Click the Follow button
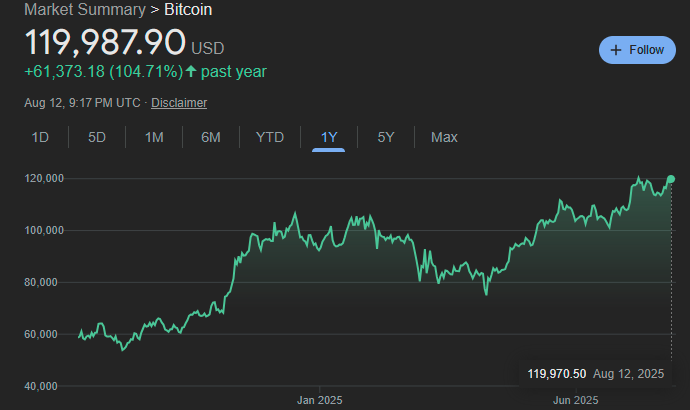 click(637, 50)
